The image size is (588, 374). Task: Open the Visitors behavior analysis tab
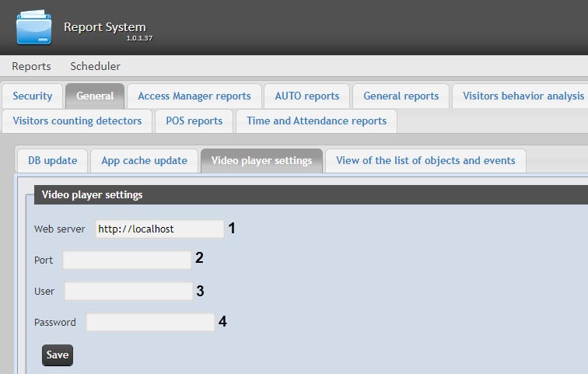pos(523,96)
